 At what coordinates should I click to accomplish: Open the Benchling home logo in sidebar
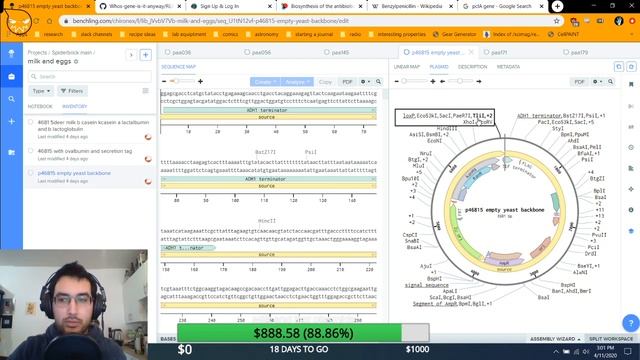11,53
